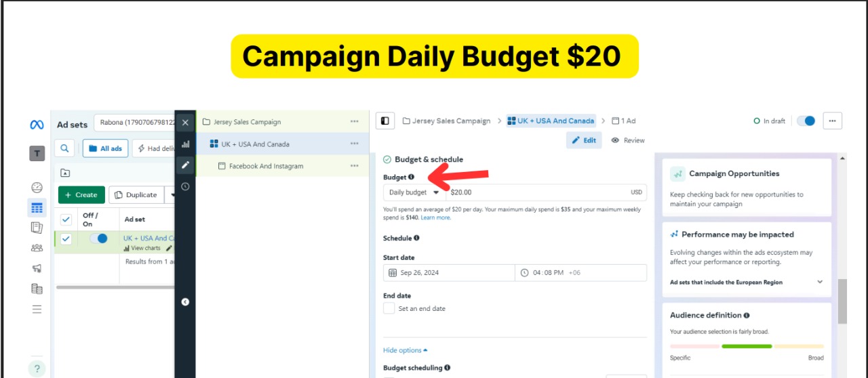Open the Budget info tooltip icon
This screenshot has width=868, height=378.
412,177
